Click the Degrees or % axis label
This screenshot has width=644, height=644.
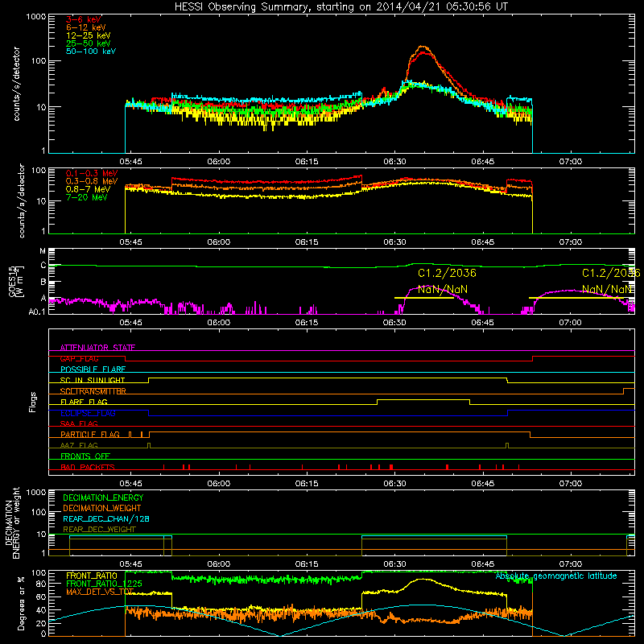[21, 603]
